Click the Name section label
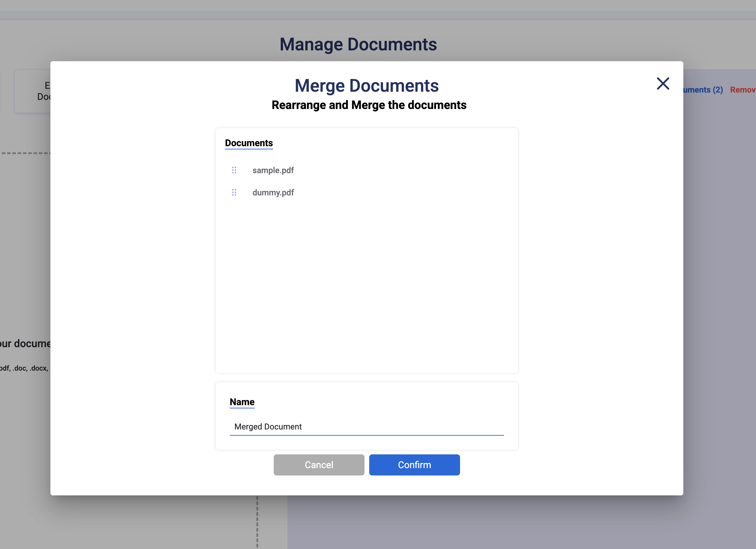This screenshot has height=549, width=756. 242,402
